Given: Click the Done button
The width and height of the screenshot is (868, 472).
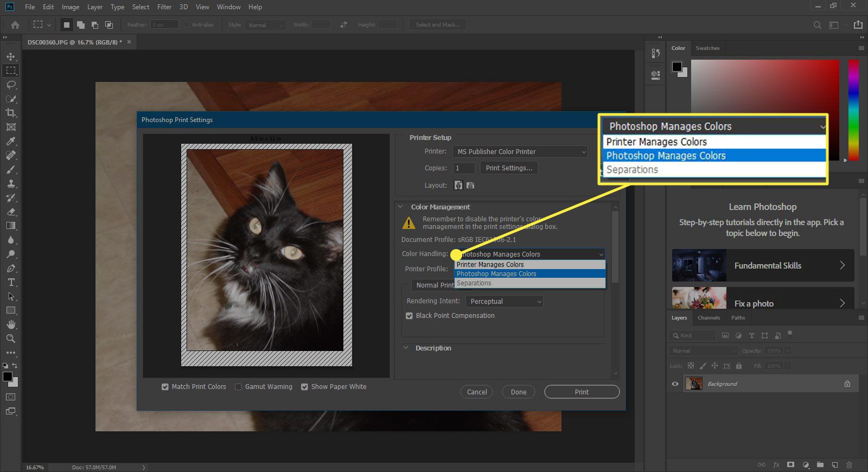Looking at the screenshot, I should pos(519,392).
